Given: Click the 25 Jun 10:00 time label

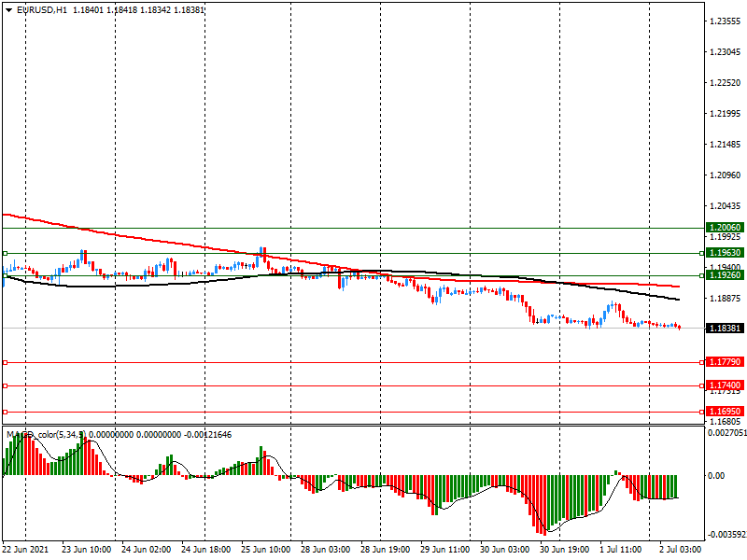Looking at the screenshot, I should (x=265, y=551).
